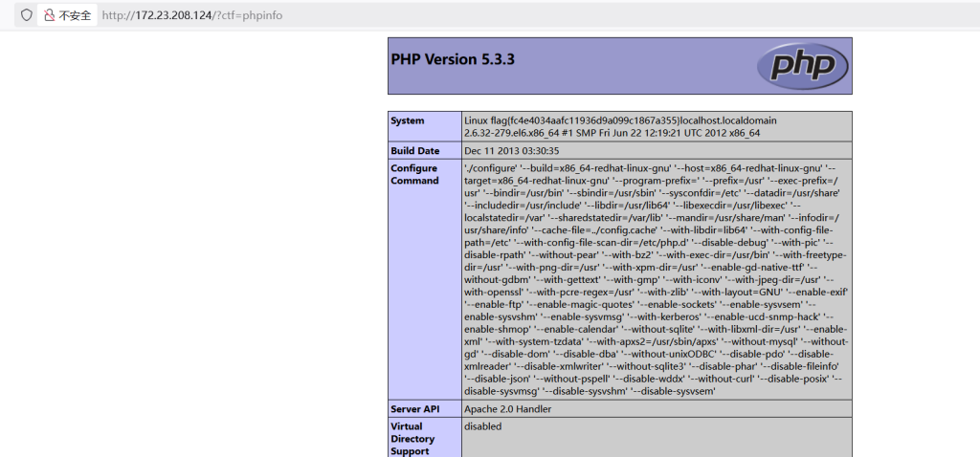This screenshot has width=980, height=457.
Task: Click the PHP logo image
Action: click(800, 66)
